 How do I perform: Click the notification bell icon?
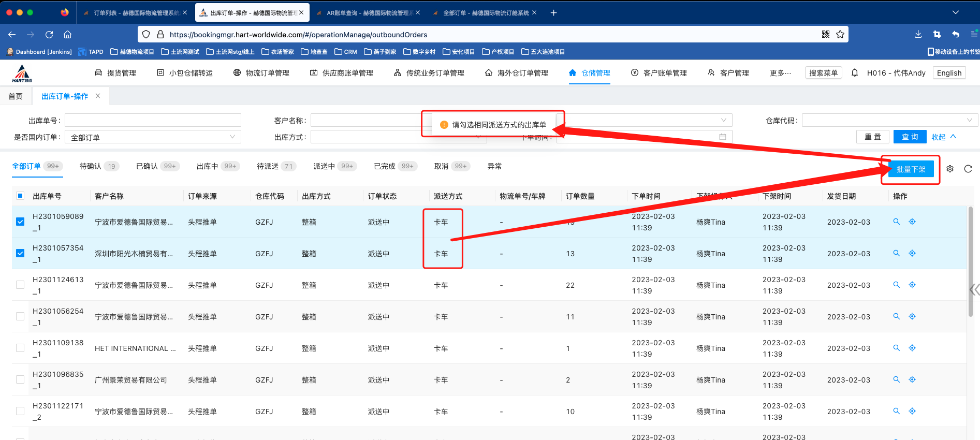coord(855,73)
